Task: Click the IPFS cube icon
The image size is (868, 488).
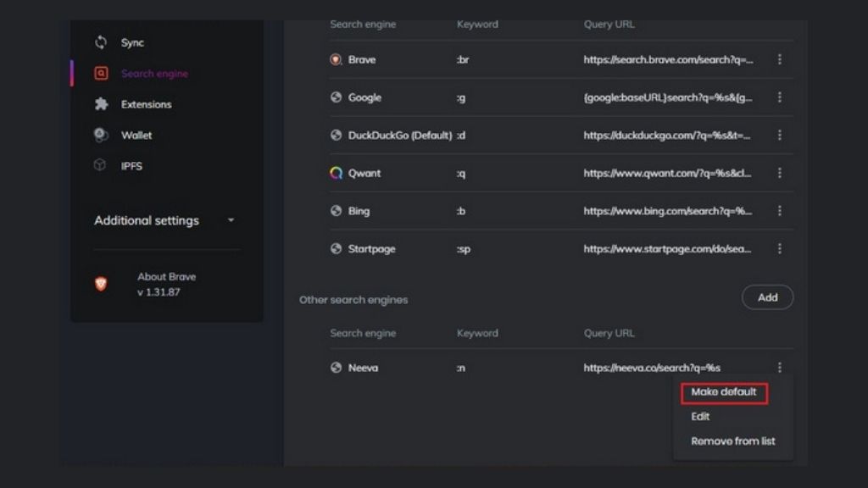Action: tap(100, 165)
